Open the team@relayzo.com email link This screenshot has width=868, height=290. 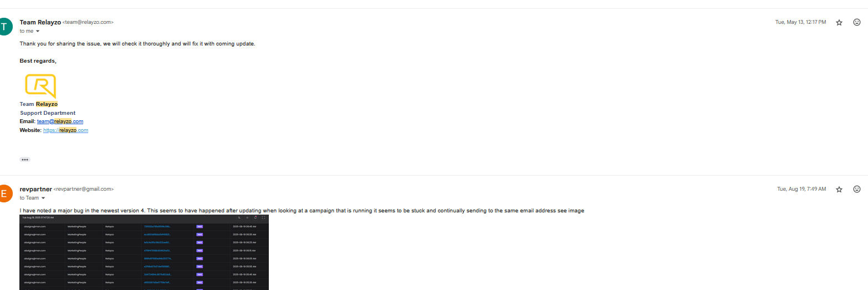point(60,121)
